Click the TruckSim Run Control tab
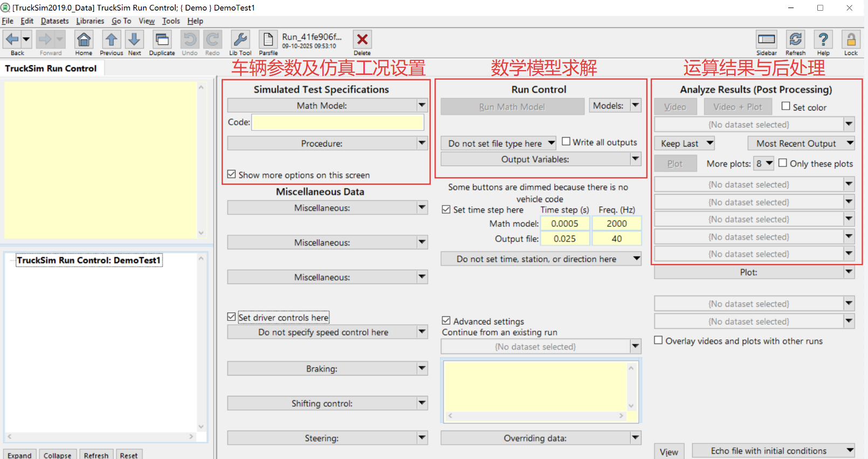The image size is (868, 459). [x=51, y=68]
